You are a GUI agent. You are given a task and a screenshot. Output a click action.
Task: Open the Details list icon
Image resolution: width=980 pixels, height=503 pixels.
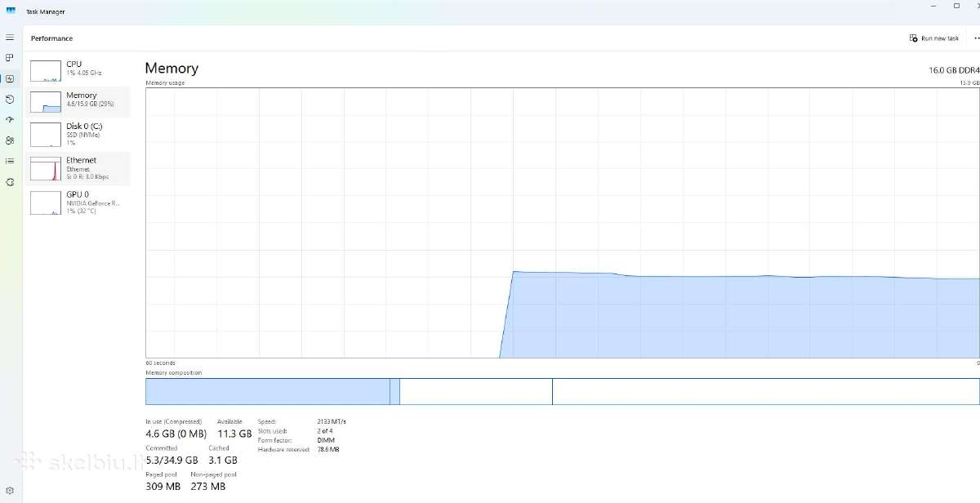click(x=10, y=161)
